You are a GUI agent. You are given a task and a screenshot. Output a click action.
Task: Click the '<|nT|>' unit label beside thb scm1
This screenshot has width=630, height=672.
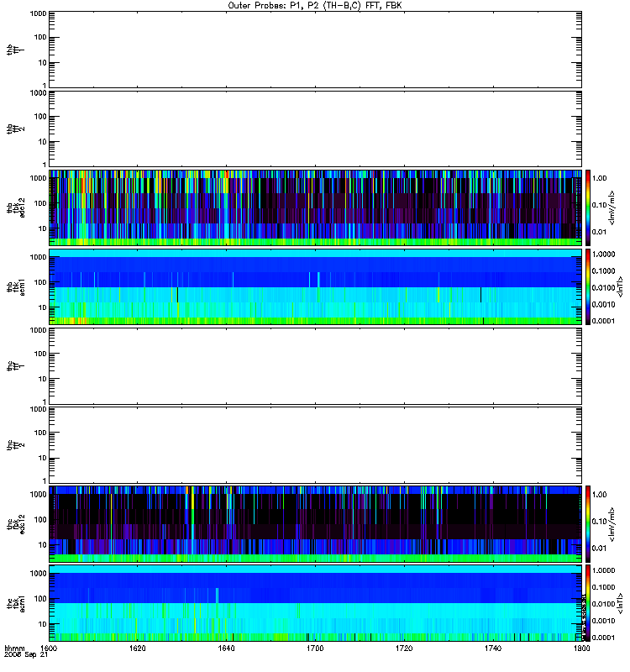point(620,286)
